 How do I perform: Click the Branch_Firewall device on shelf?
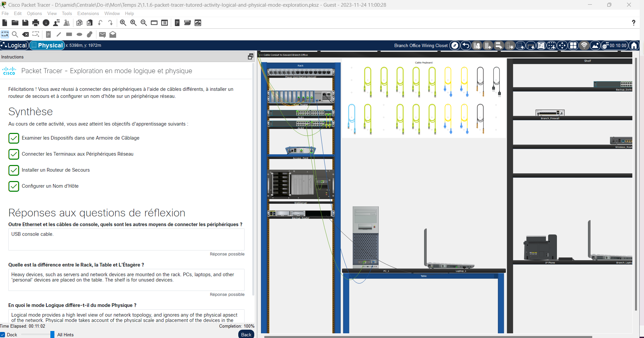point(550,113)
